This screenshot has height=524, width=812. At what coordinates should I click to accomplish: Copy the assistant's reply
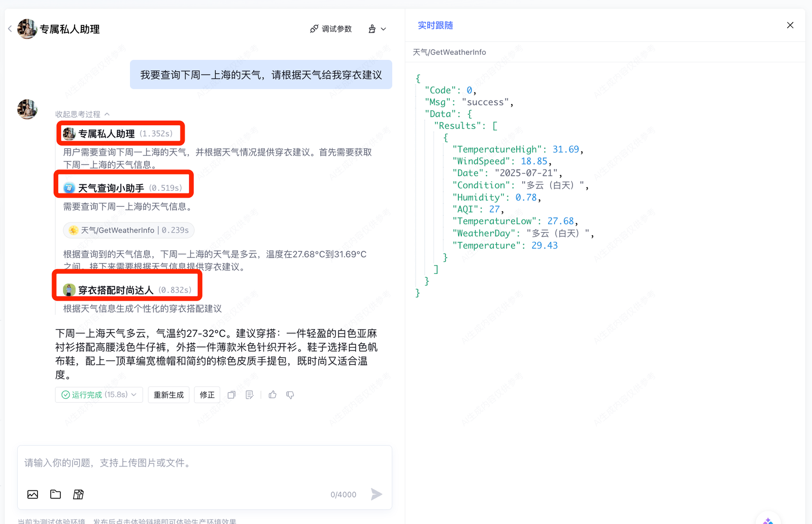[231, 395]
